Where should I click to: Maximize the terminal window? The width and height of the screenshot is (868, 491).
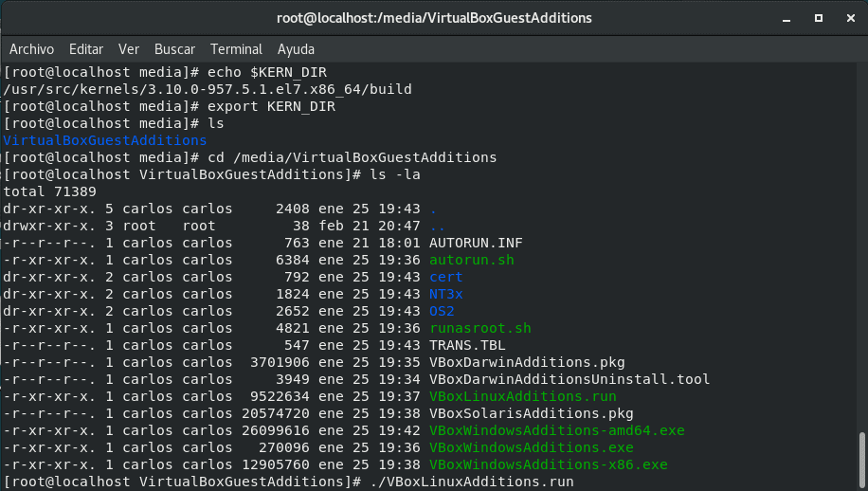click(x=819, y=18)
